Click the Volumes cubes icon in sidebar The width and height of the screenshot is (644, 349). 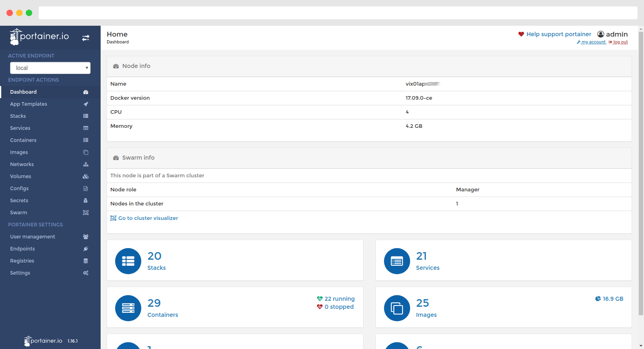coord(86,177)
